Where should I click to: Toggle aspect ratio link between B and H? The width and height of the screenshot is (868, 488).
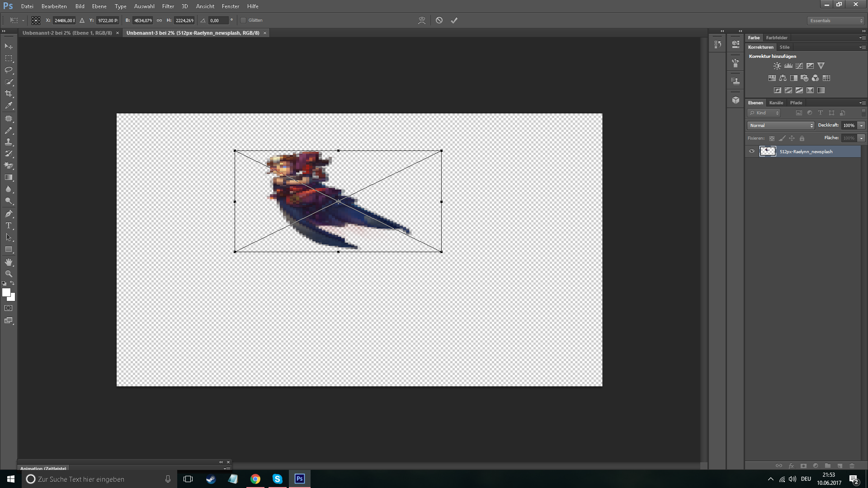(x=159, y=20)
